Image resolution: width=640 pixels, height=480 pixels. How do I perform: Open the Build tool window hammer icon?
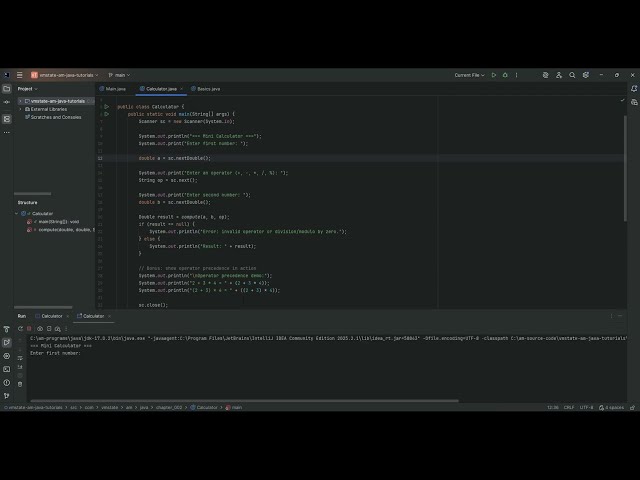tap(7, 329)
